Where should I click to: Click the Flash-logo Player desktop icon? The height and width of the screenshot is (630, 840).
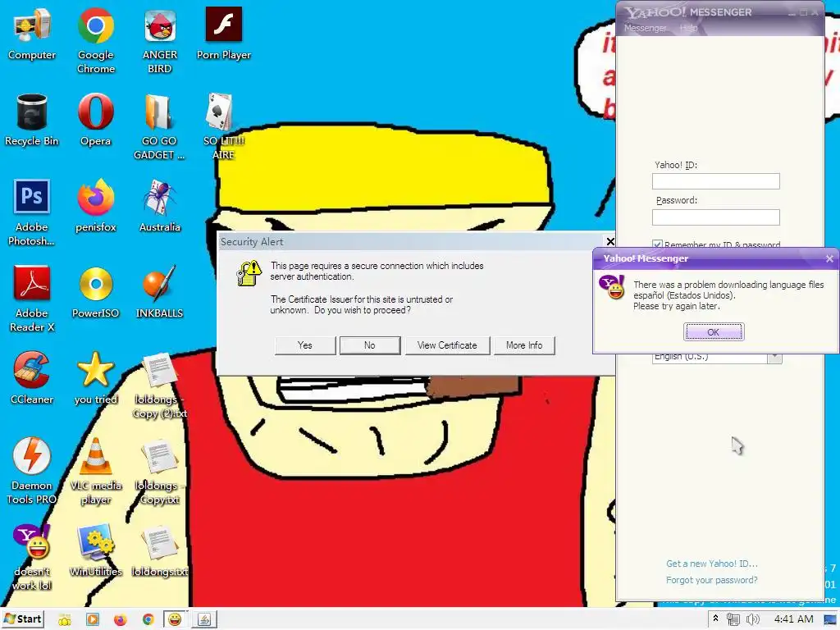click(223, 33)
